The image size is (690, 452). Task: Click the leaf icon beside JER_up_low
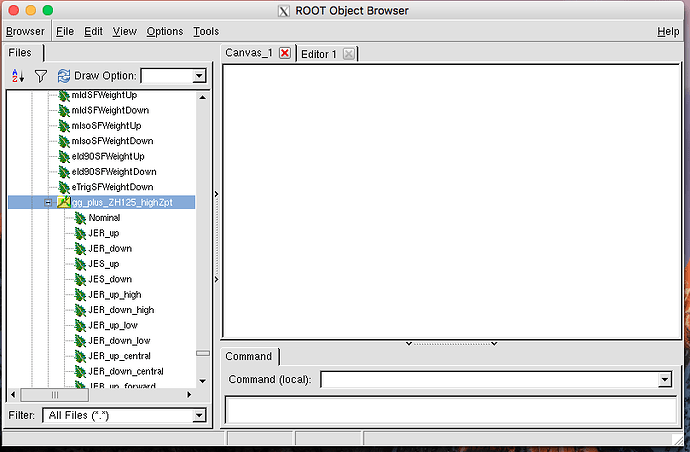coord(81,326)
